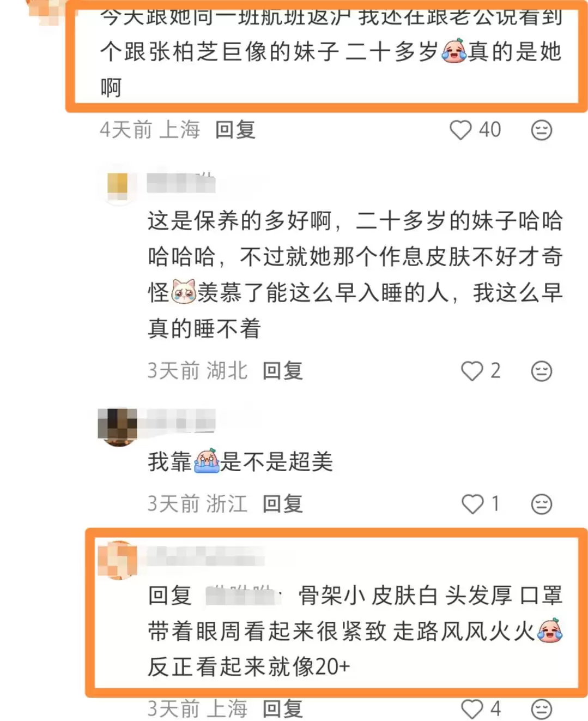
Task: Reply to the 3天前 湖北 comment
Action: 282,371
